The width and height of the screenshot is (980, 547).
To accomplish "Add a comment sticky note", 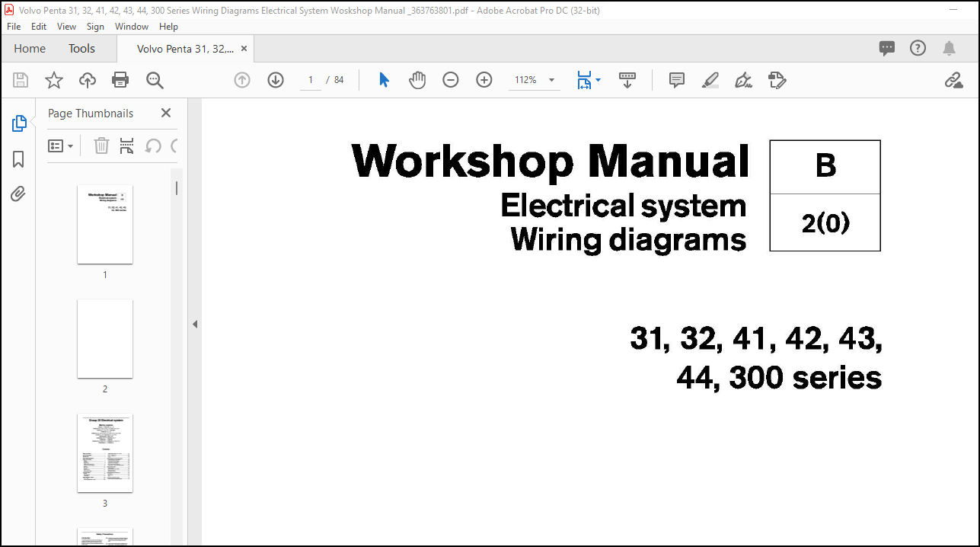I will (677, 80).
